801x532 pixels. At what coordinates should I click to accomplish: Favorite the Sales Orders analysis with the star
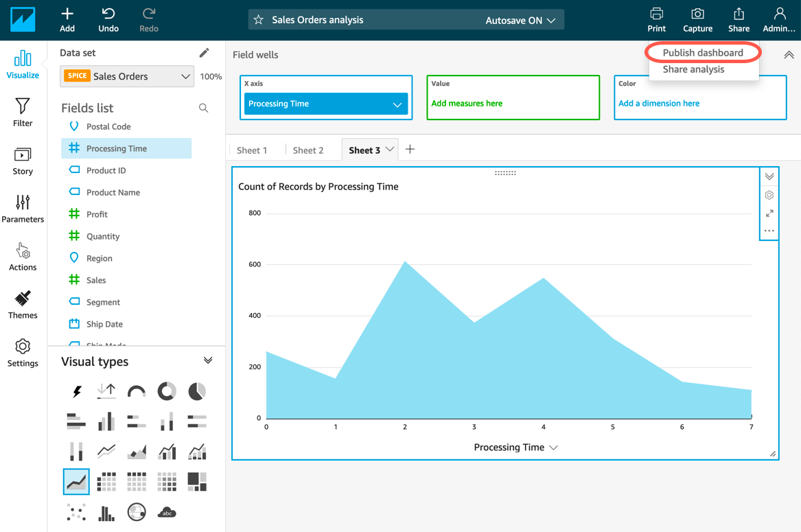[x=259, y=19]
